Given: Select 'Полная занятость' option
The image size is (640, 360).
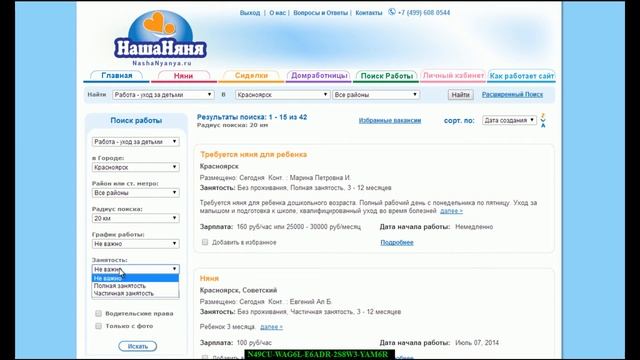Looking at the screenshot, I should pos(136,286).
